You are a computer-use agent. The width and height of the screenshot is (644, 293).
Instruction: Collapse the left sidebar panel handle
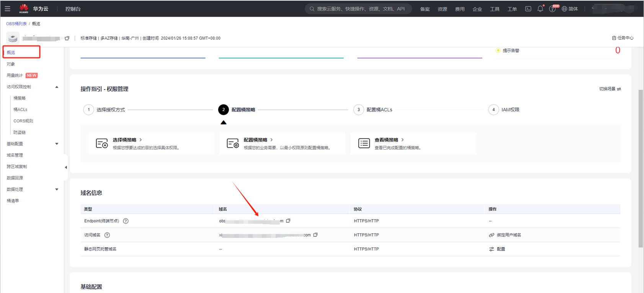[66, 167]
